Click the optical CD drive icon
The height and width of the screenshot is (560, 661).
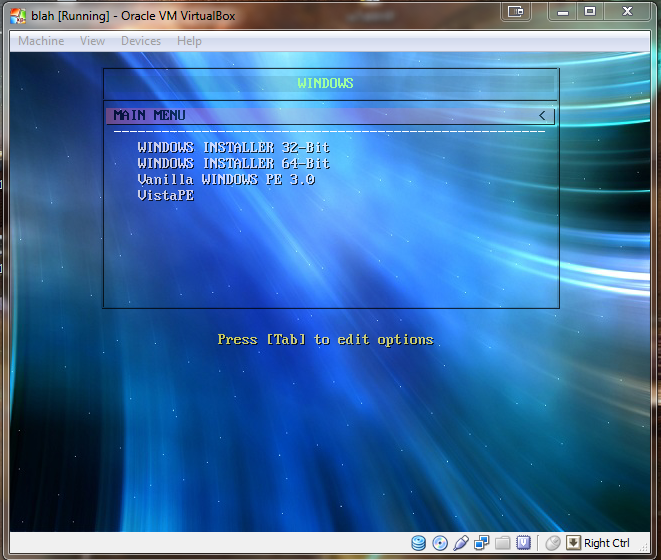click(440, 543)
